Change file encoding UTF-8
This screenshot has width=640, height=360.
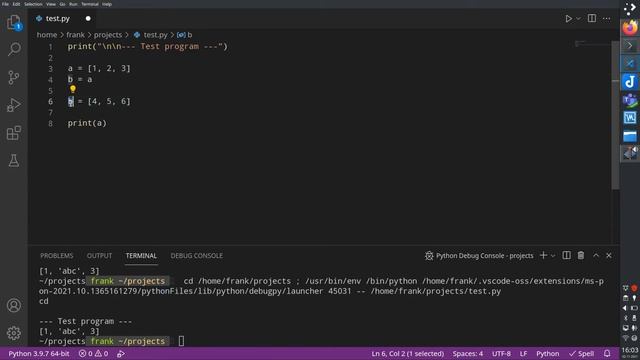pos(501,353)
